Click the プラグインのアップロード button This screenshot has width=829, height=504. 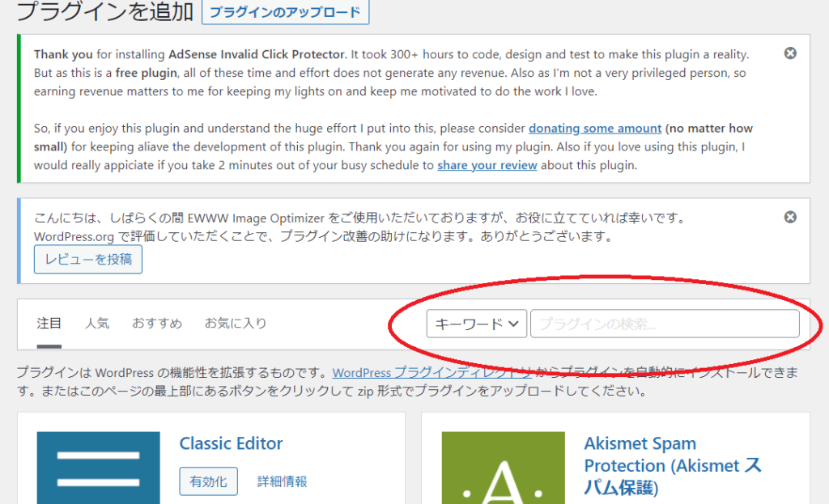point(286,12)
